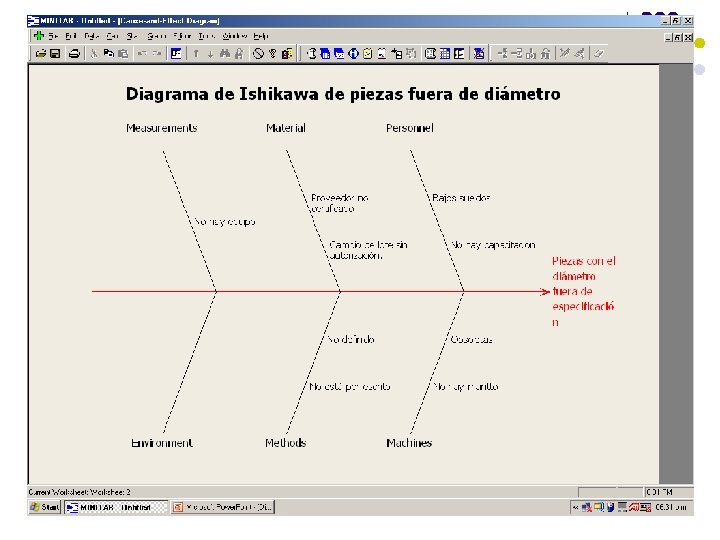The image size is (720, 540).
Task: Click the Start button on taskbar
Action: coord(45,507)
